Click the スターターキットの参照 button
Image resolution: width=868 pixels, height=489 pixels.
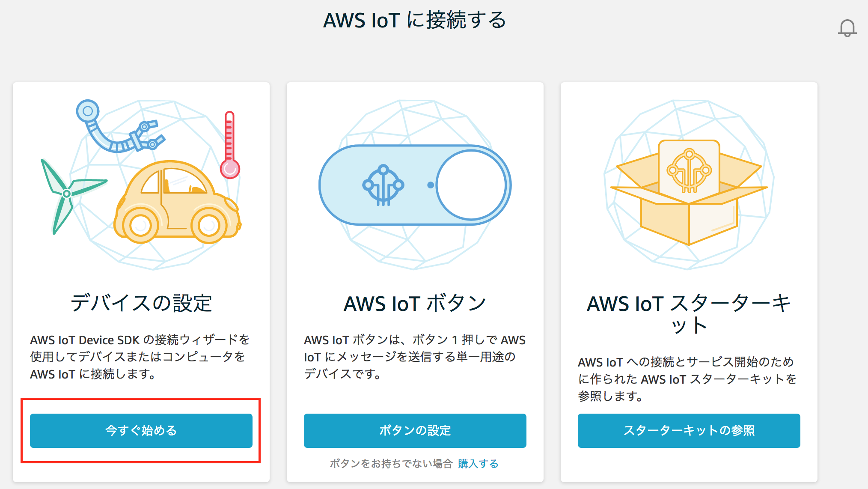[689, 431]
